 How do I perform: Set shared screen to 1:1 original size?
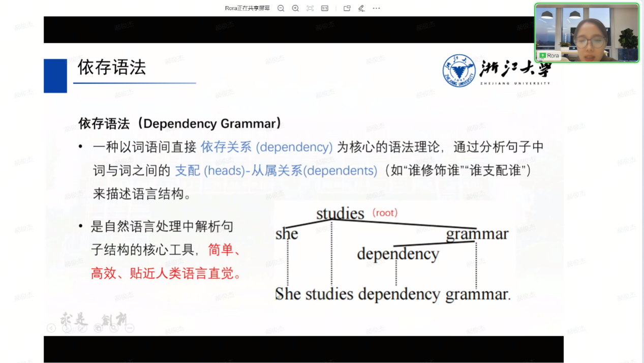pos(325,8)
